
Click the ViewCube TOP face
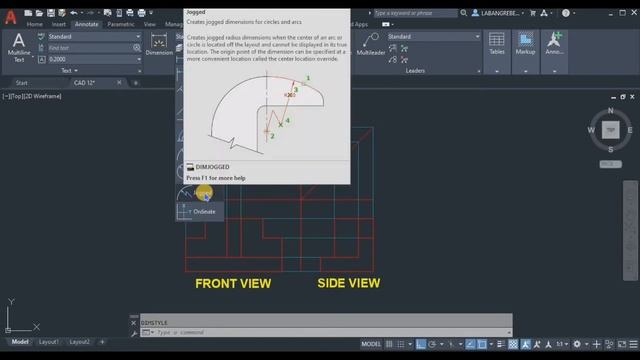611,130
